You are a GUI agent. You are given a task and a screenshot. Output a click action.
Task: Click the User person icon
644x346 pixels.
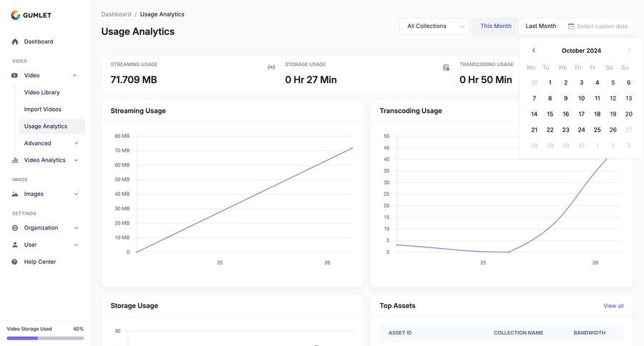point(15,244)
